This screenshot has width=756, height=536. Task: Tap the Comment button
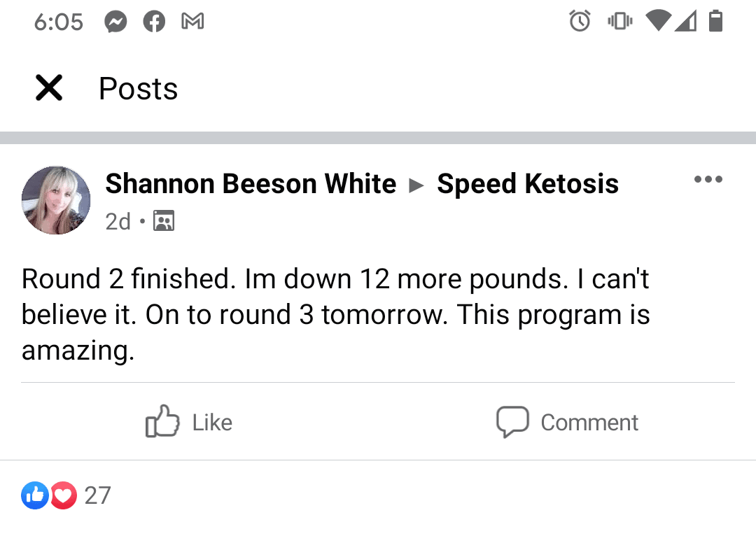click(x=568, y=422)
